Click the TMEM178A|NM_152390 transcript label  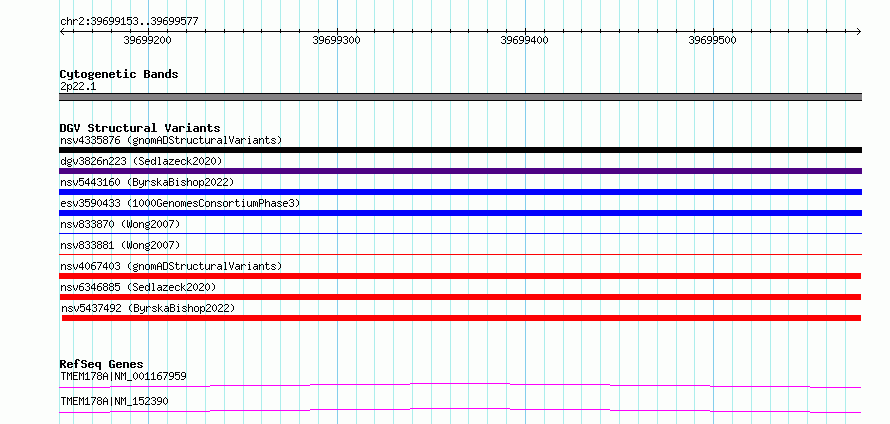coord(114,401)
